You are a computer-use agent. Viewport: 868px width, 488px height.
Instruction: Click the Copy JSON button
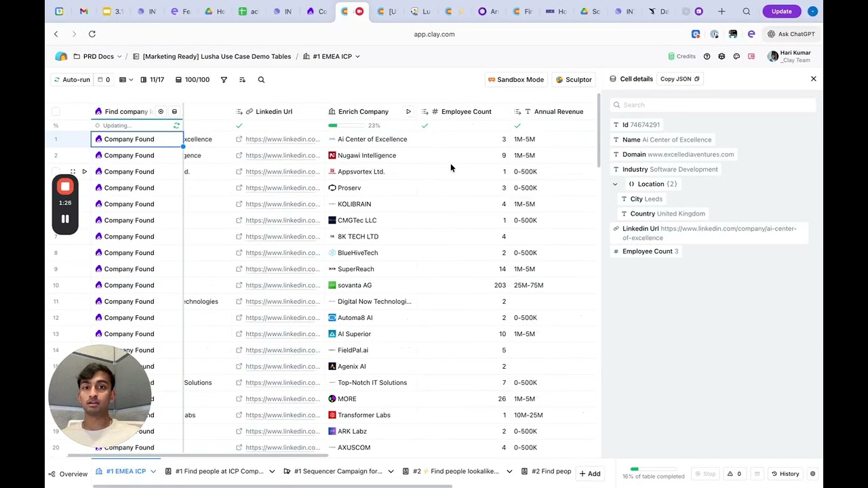679,79
